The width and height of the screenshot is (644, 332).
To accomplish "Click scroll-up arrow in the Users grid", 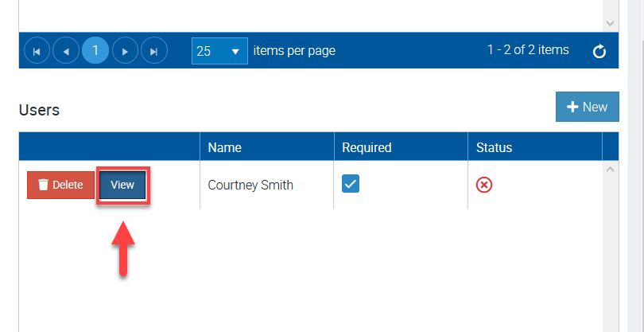I will click(x=611, y=170).
